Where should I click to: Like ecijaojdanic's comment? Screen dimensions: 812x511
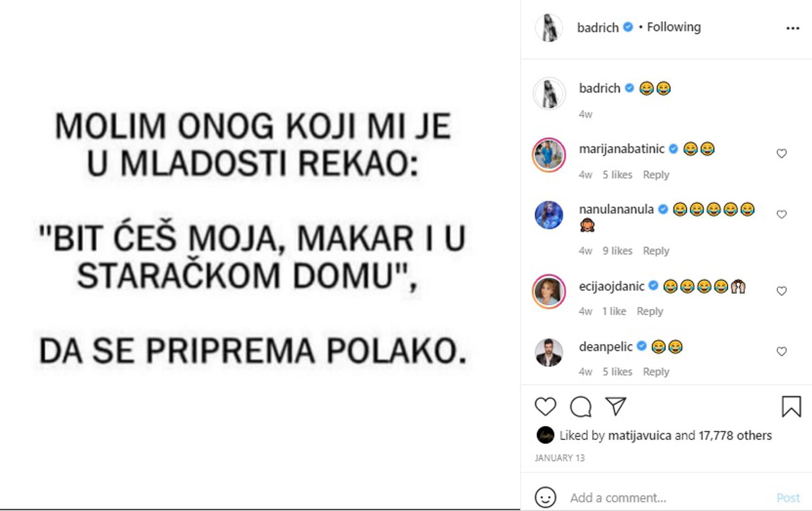781,291
